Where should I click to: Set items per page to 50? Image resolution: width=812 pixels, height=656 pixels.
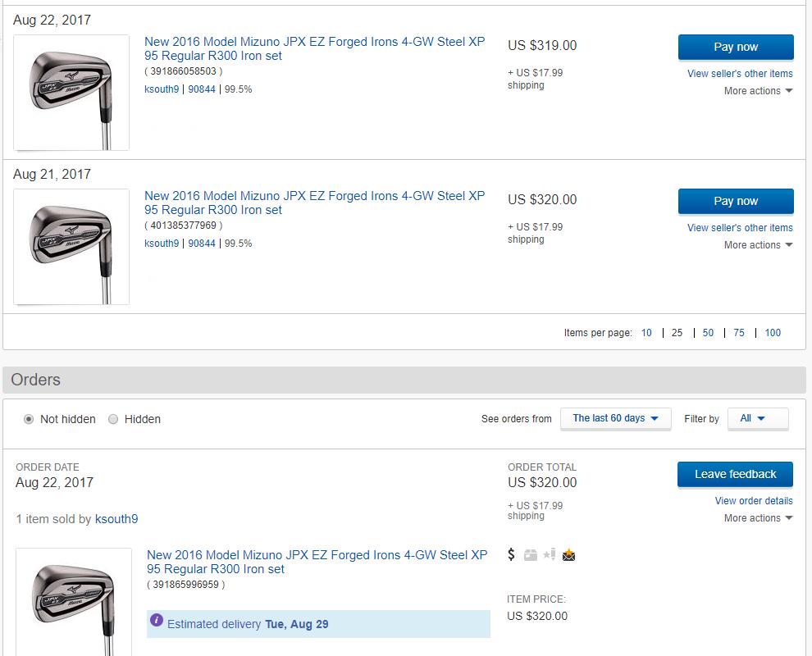(x=708, y=333)
